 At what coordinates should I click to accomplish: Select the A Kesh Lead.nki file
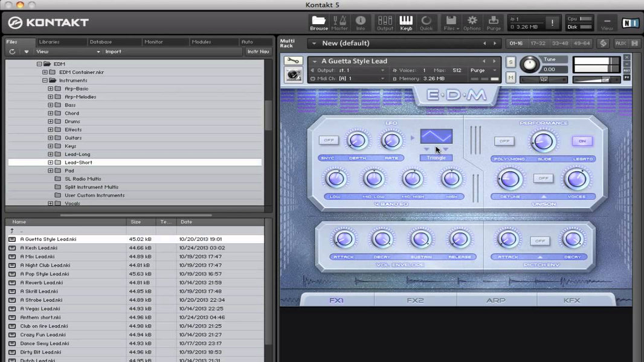(39, 247)
